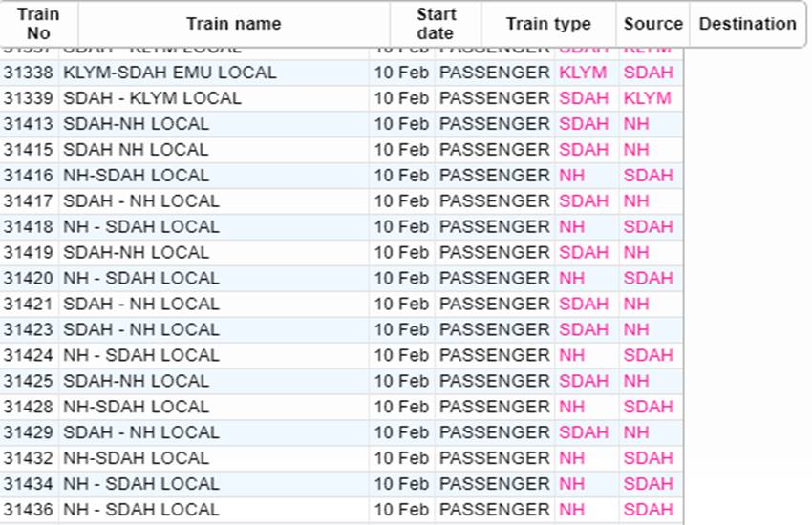Select the 10 Feb date for train 31429

[x=401, y=433]
